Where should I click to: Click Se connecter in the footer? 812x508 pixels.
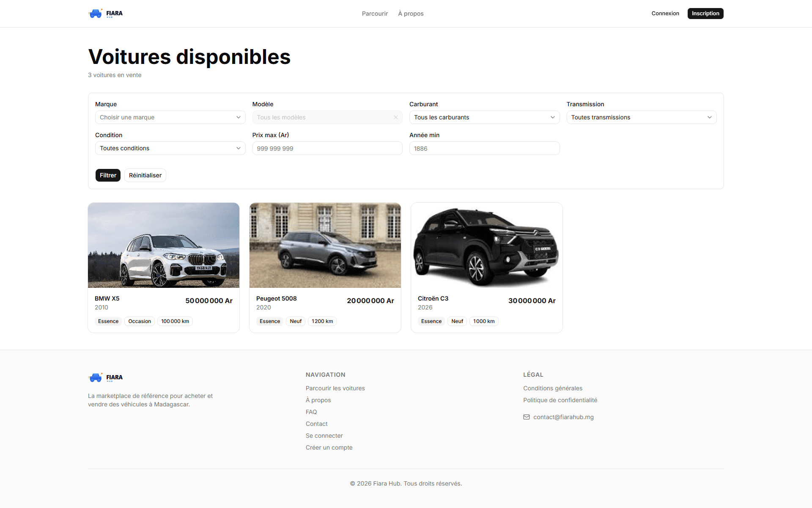tap(324, 436)
